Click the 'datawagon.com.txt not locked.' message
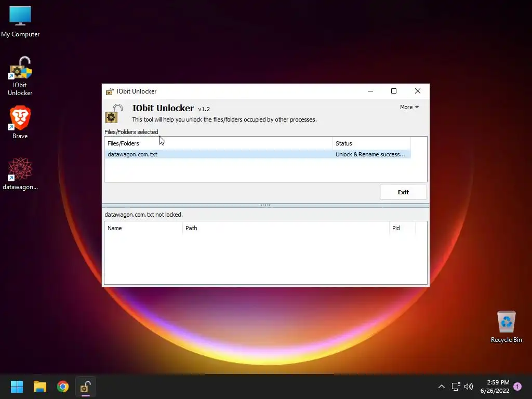This screenshot has width=532, height=399. (x=143, y=215)
